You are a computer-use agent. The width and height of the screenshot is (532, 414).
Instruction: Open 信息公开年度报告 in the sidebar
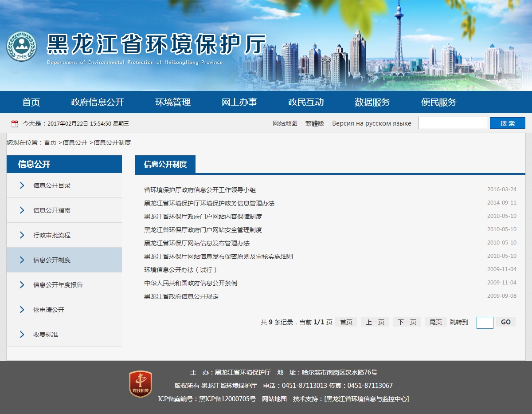coord(58,285)
